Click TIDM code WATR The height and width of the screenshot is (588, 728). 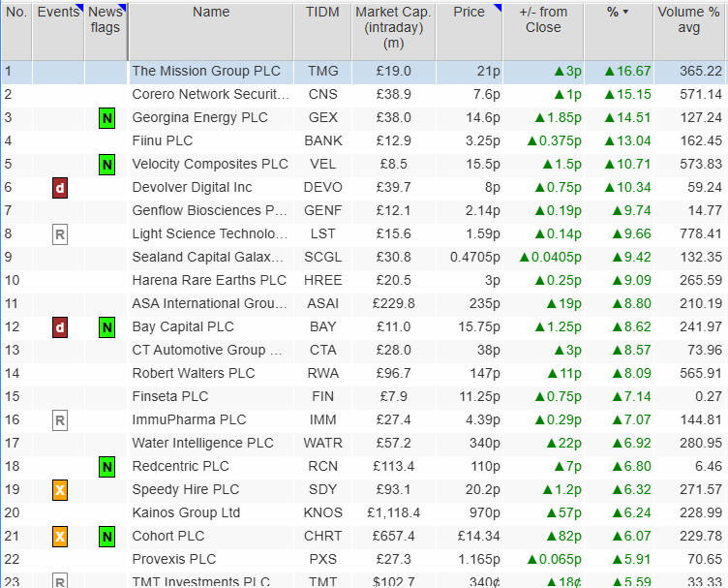(x=322, y=443)
